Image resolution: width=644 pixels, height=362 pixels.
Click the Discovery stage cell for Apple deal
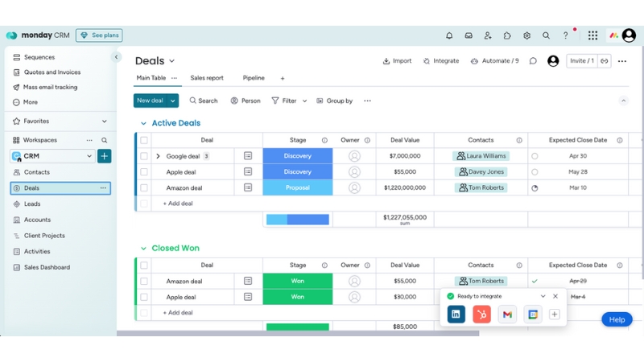tap(297, 172)
